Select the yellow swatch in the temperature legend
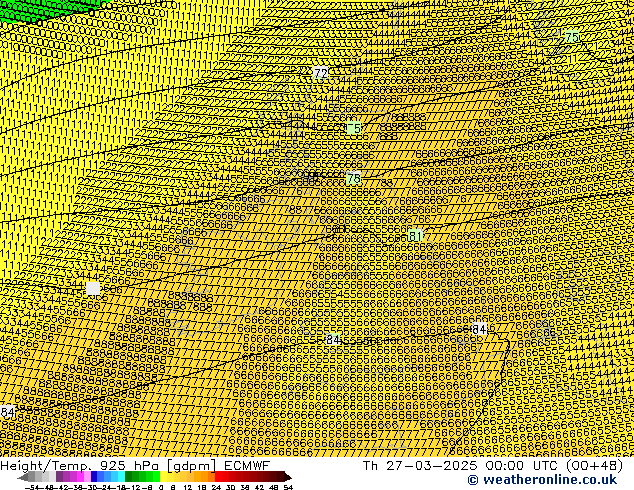This screenshot has height=490, width=634. click(163, 476)
